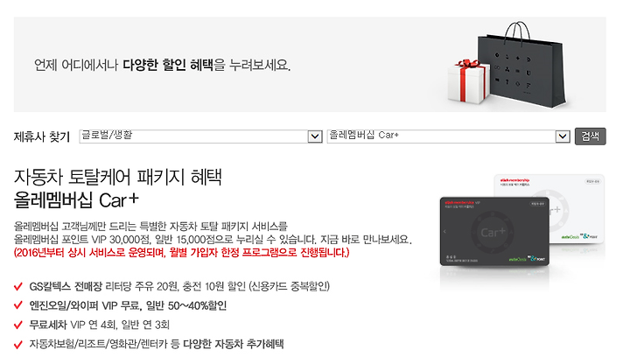Click the red checkmark beside 엔진오일/와이퍼 benefit

pyautogui.click(x=18, y=305)
